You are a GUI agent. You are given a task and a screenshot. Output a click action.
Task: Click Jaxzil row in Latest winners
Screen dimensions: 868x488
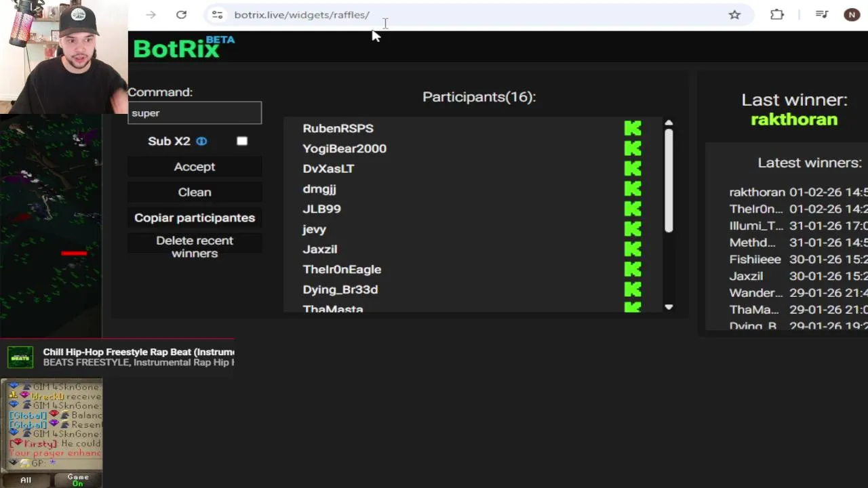[798, 277]
